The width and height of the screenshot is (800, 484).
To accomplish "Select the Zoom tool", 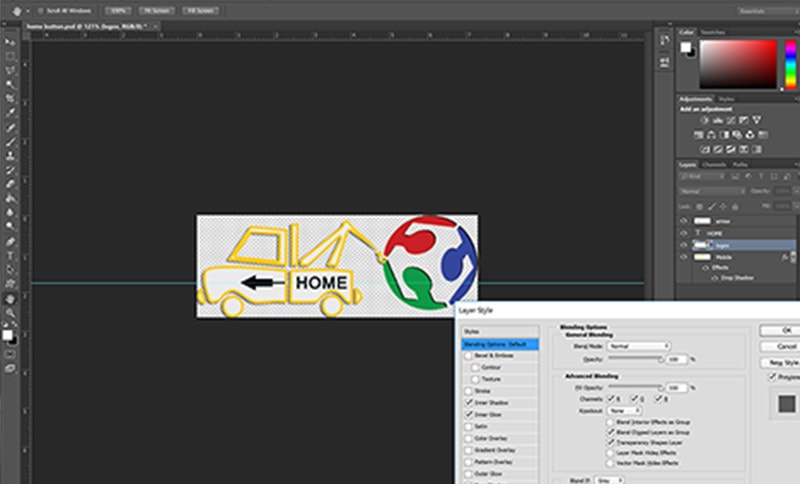I will [10, 313].
